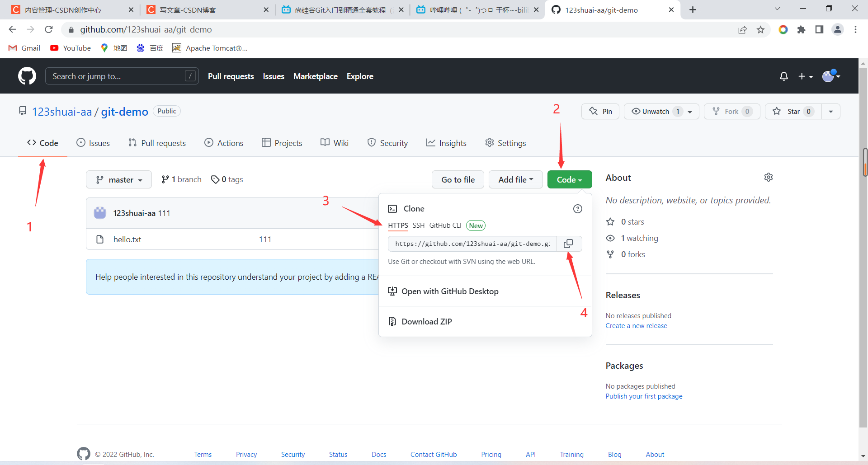The image size is (868, 465).
Task: Open Marketplace in top navigation
Action: click(316, 76)
